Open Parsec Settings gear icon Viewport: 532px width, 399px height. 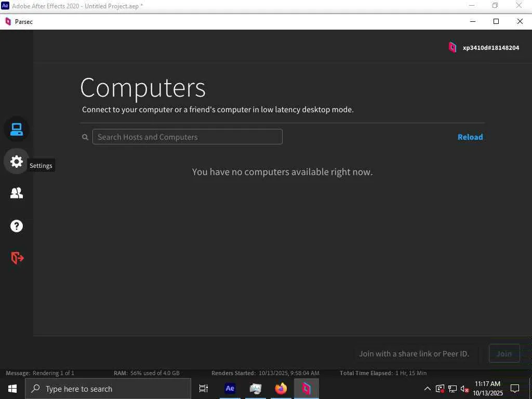16,162
